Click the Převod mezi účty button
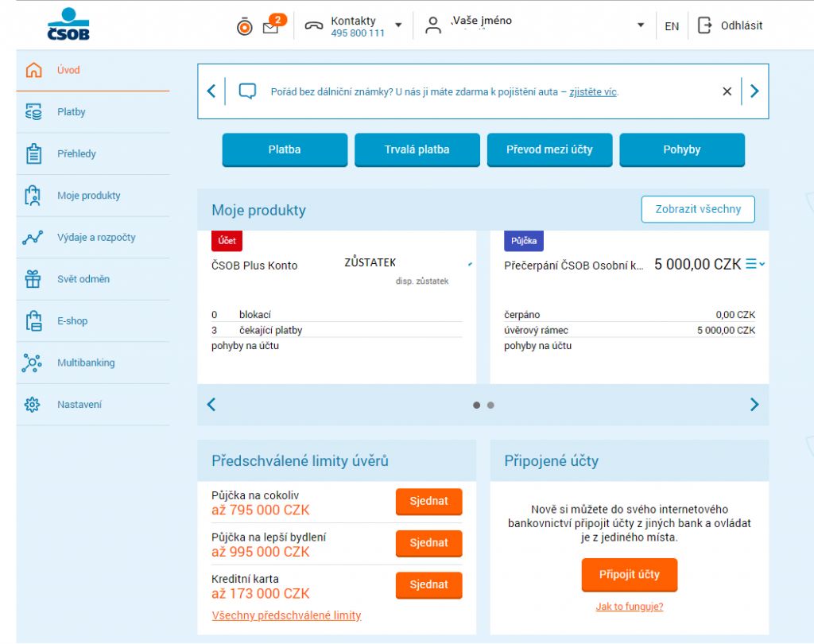Image resolution: width=814 pixels, height=644 pixels. coord(549,149)
